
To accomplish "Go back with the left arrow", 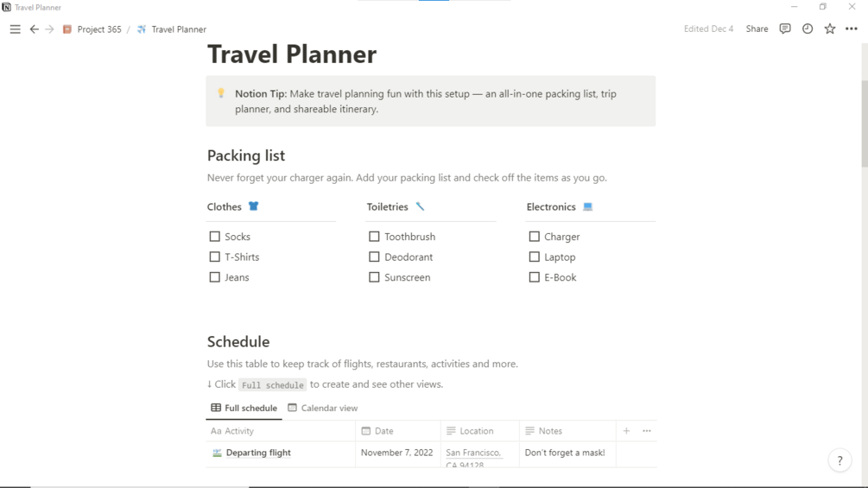I will click(x=34, y=29).
